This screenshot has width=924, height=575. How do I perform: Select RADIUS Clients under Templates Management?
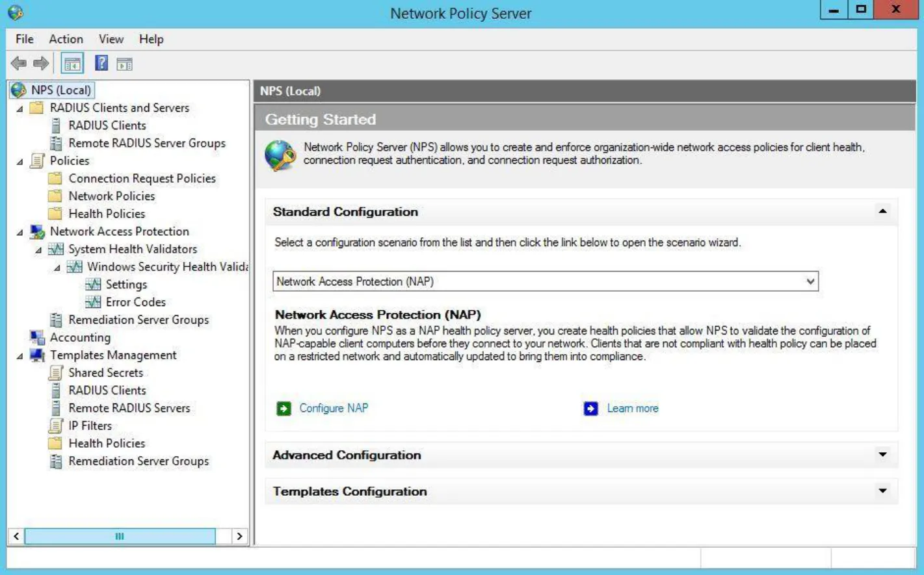click(x=107, y=390)
